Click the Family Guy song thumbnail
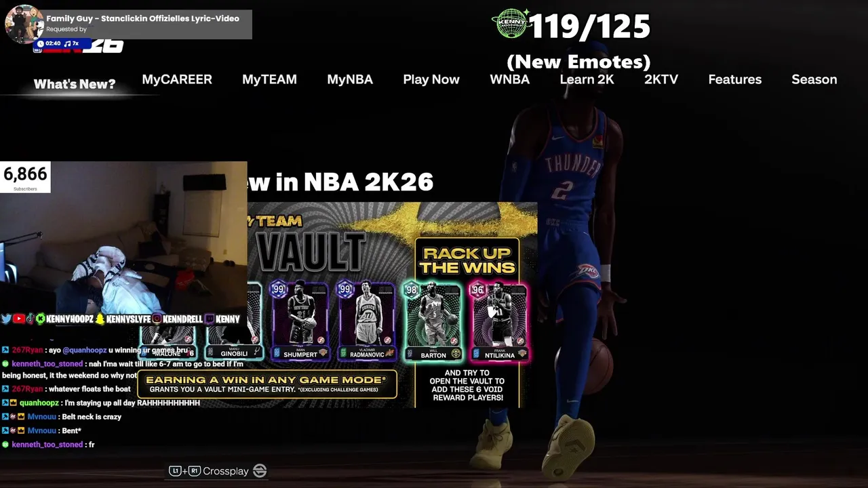Viewport: 868px width, 488px height. coord(24,24)
